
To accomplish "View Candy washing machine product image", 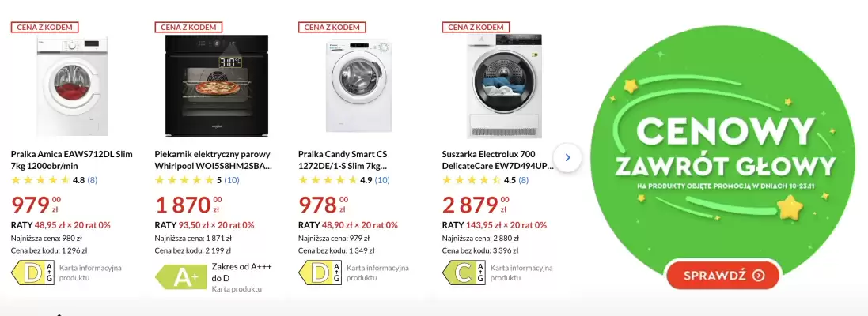I will [357, 87].
